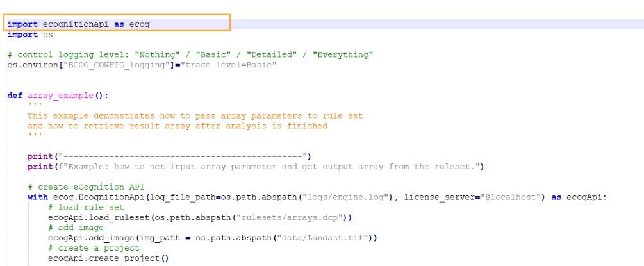Click the highlighted import ecognitionapi line

coord(78,24)
